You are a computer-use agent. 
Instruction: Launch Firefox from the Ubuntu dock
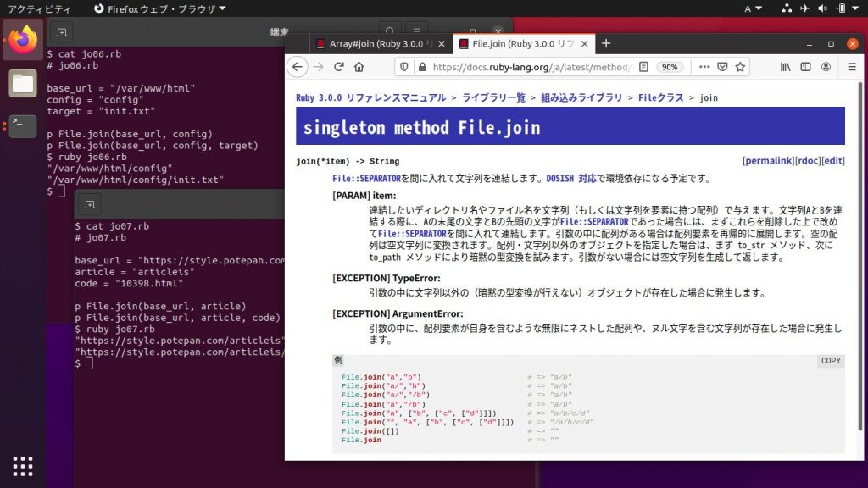point(22,39)
